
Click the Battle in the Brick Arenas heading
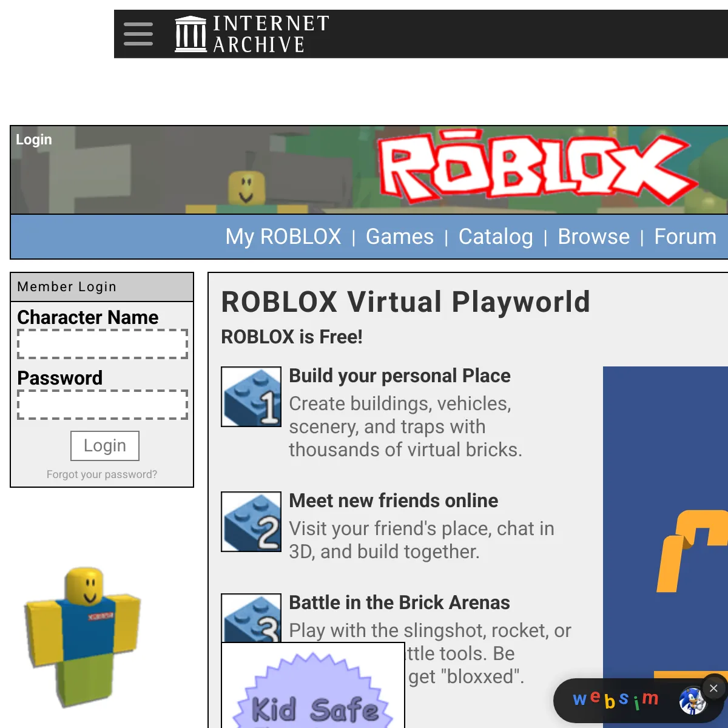pos(400,602)
